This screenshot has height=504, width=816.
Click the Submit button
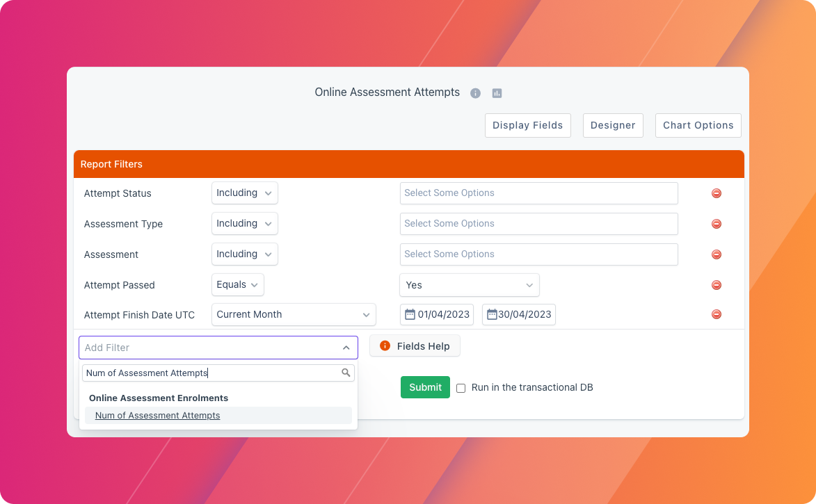[425, 387]
